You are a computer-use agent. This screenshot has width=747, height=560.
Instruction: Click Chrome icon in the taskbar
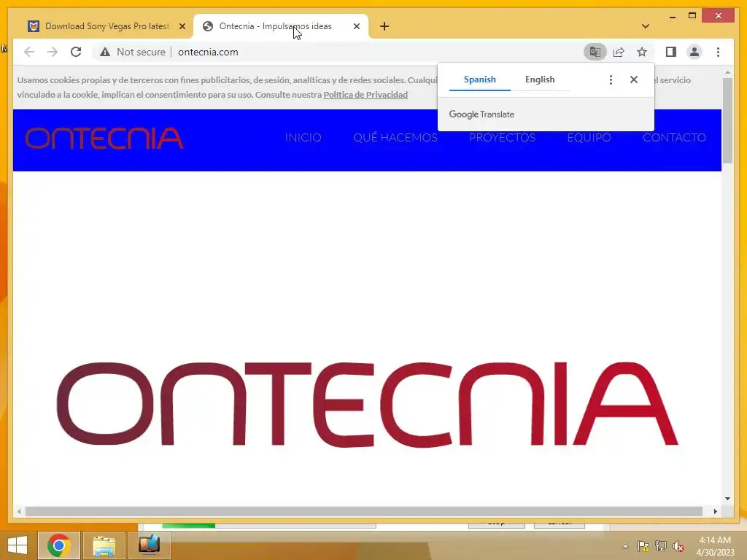click(x=59, y=545)
